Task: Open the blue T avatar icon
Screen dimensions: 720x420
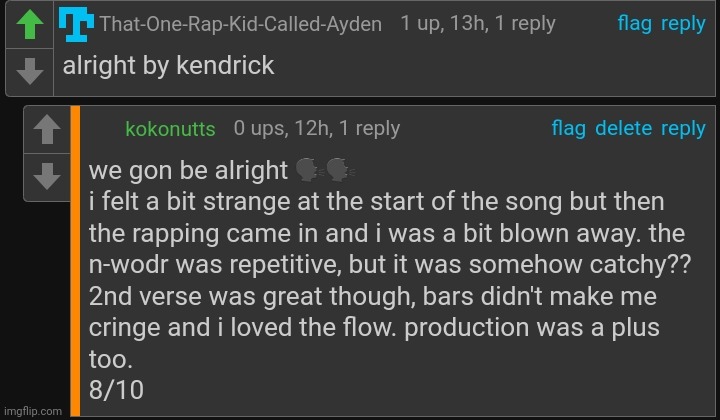Action: tap(76, 25)
